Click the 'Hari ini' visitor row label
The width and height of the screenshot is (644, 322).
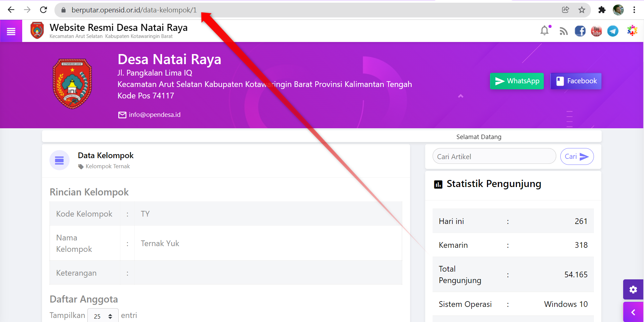click(x=451, y=221)
